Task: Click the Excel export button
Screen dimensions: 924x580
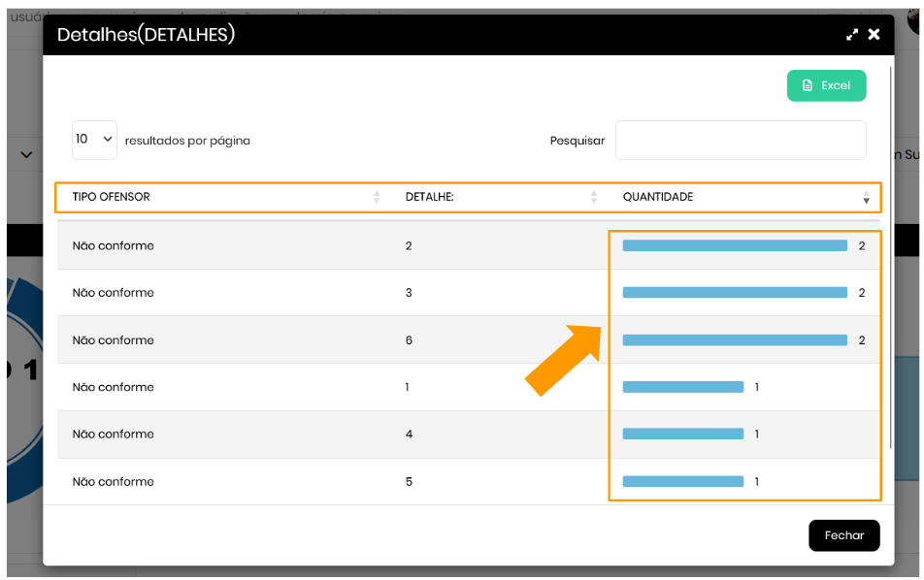Action: (826, 85)
